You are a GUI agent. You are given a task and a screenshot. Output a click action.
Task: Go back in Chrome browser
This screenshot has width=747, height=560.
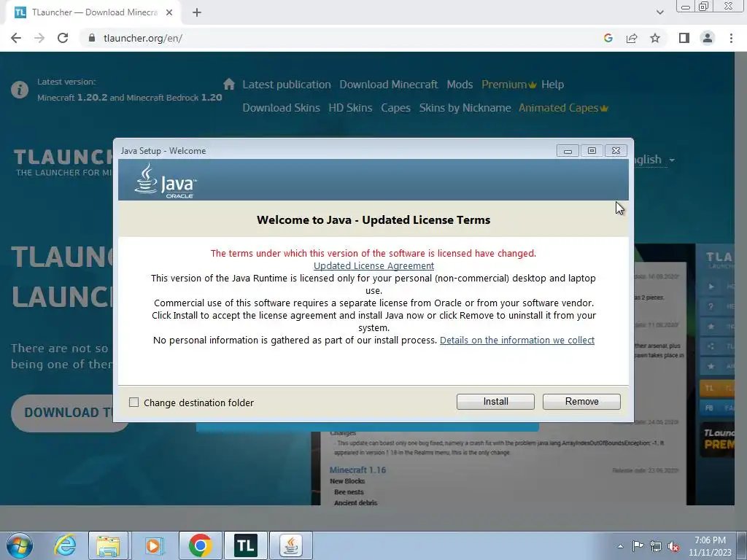16,38
